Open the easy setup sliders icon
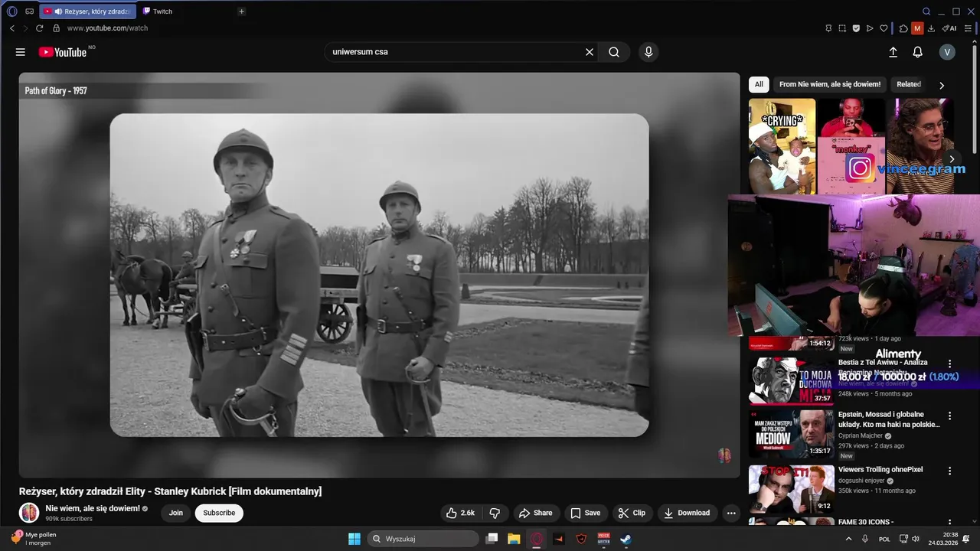This screenshot has height=551, width=980. coord(968,28)
